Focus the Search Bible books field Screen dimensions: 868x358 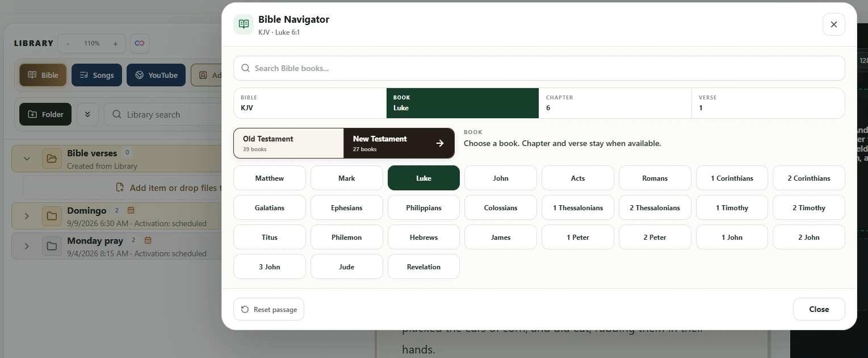pyautogui.click(x=539, y=68)
